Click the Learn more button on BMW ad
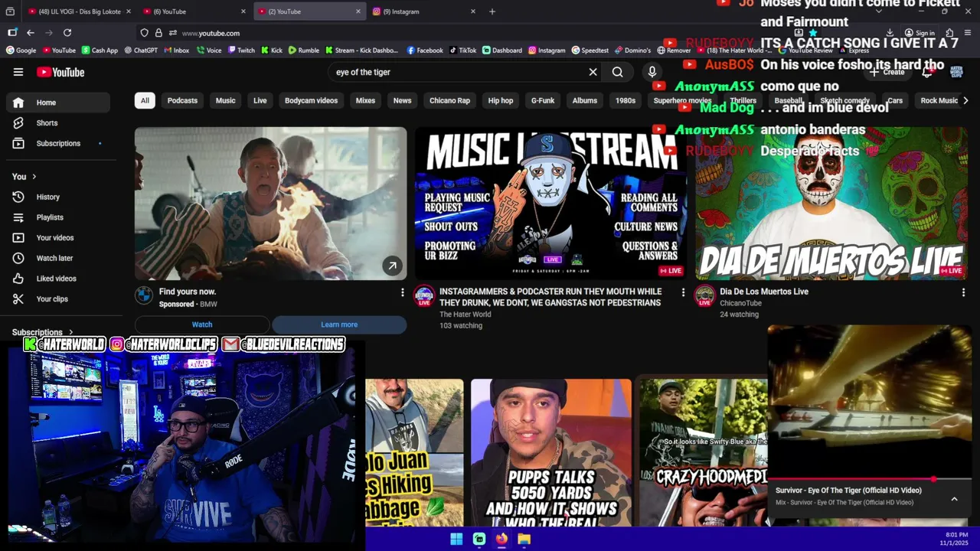 tap(339, 324)
